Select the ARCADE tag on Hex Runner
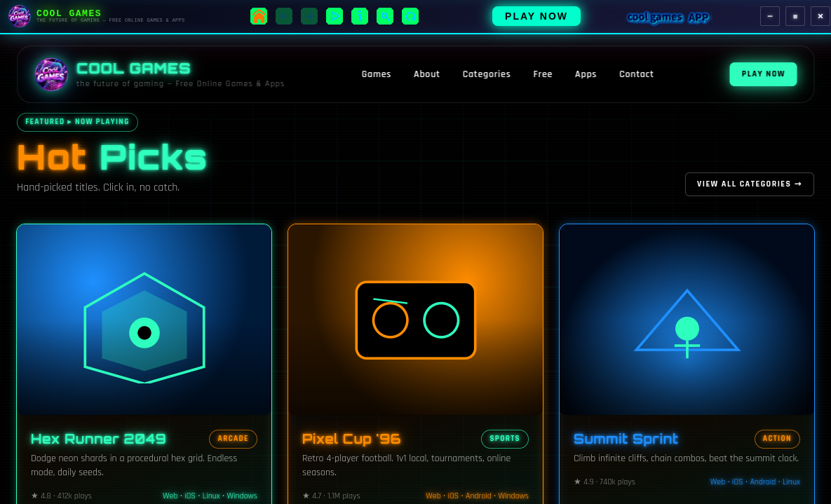The width and height of the screenshot is (831, 504). point(234,439)
